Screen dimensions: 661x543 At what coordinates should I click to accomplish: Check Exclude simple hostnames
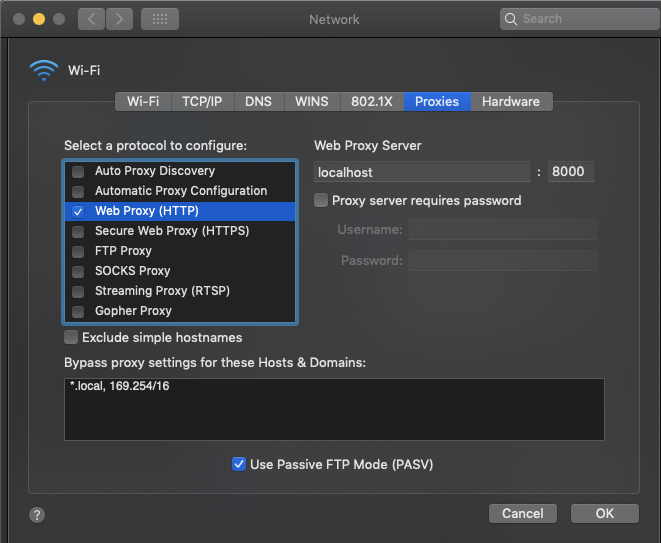point(71,337)
